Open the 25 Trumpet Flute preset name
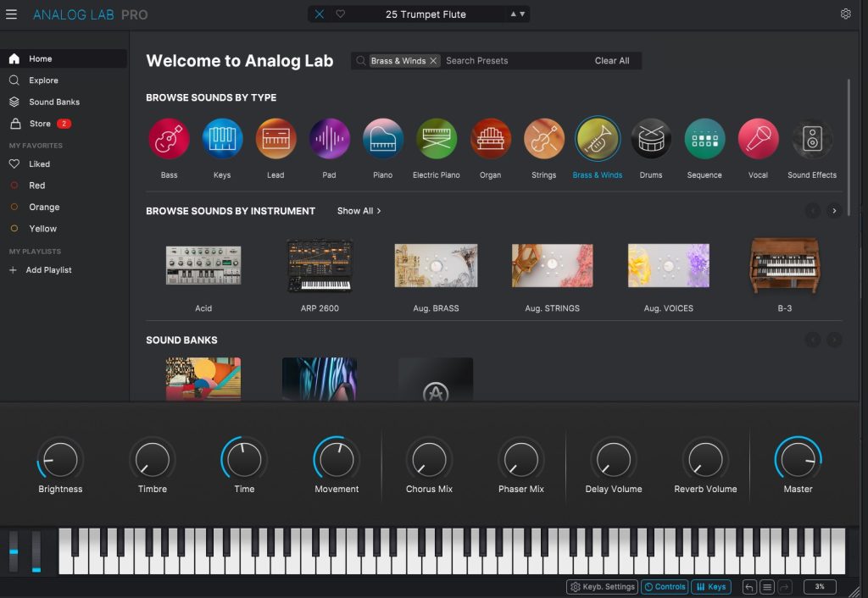 click(426, 14)
